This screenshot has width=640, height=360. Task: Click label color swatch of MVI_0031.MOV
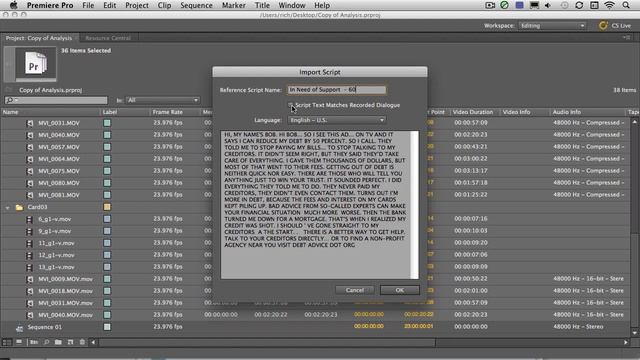pyautogui.click(x=107, y=123)
